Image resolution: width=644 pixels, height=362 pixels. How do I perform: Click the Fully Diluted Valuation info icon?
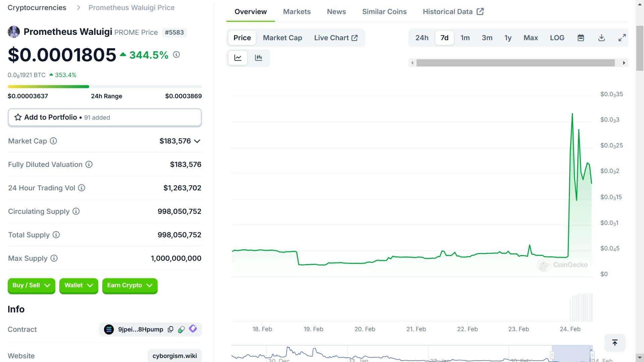(89, 164)
